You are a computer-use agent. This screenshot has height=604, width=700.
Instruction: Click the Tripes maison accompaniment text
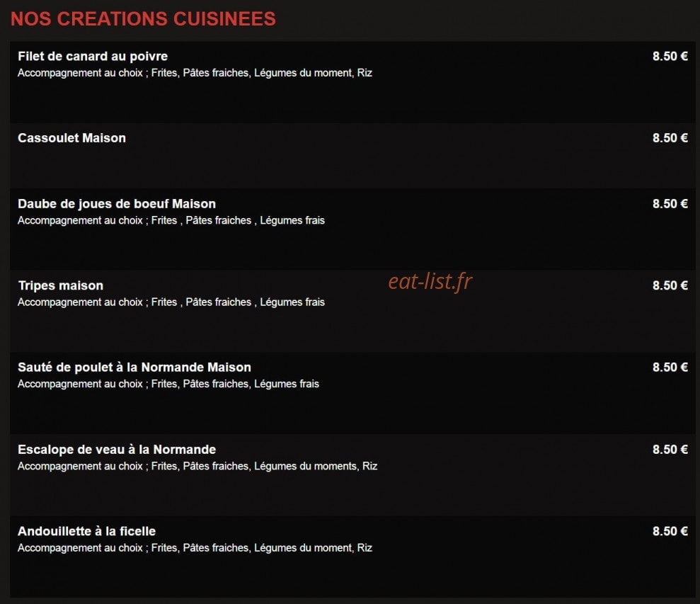pos(171,302)
